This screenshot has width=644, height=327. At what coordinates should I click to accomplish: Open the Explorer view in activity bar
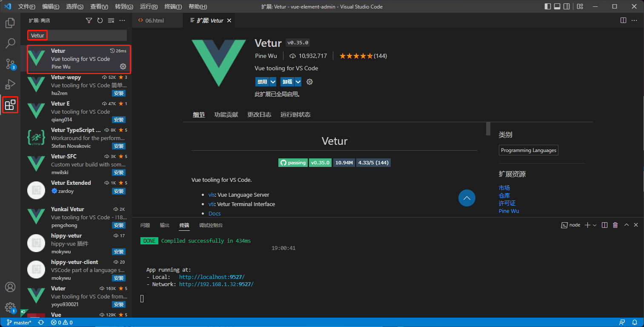click(10, 23)
